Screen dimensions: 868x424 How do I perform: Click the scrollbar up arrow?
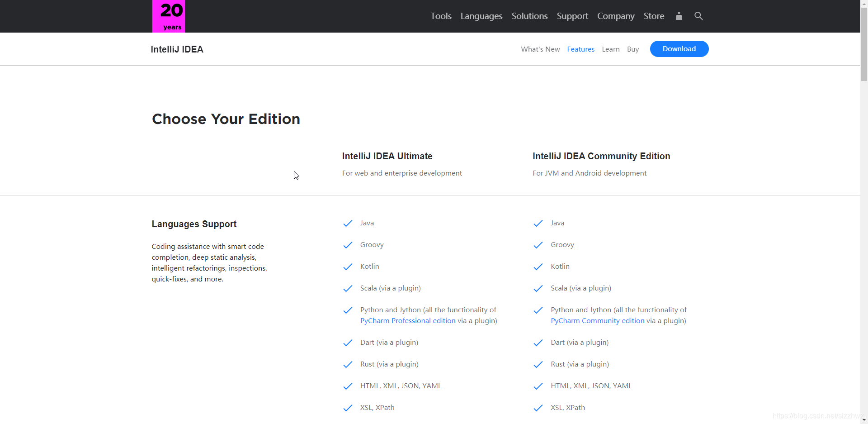864,4
